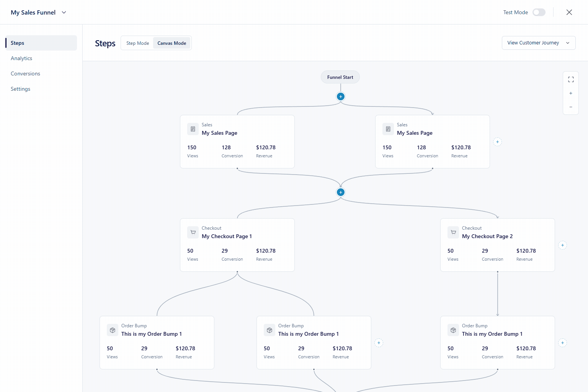Image resolution: width=588 pixels, height=392 pixels.
Task: Click the box icon on the first-column Order Bump card
Action: 113,330
